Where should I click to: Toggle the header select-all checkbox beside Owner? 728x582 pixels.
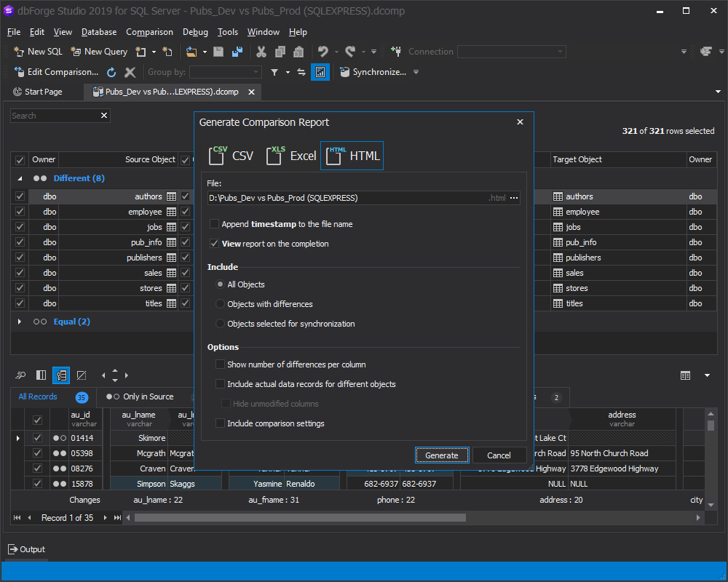click(x=20, y=160)
